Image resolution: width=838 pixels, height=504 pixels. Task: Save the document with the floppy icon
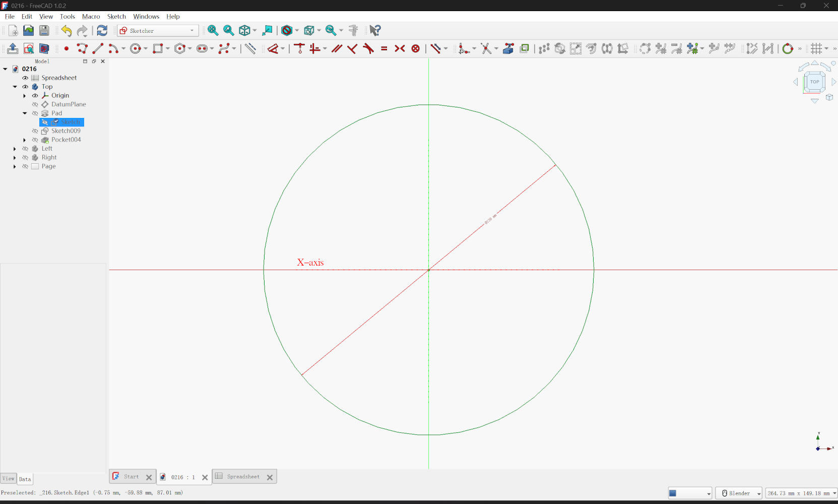(44, 31)
